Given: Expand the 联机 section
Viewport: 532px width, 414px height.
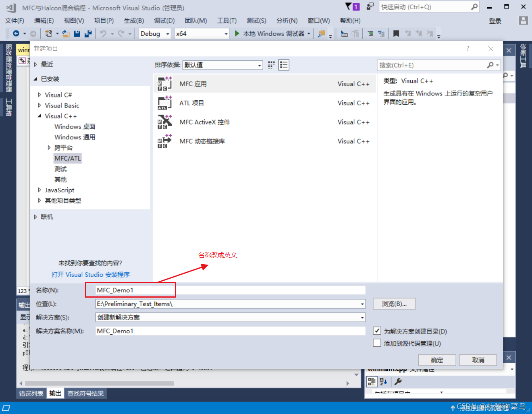Looking at the screenshot, I should (35, 217).
